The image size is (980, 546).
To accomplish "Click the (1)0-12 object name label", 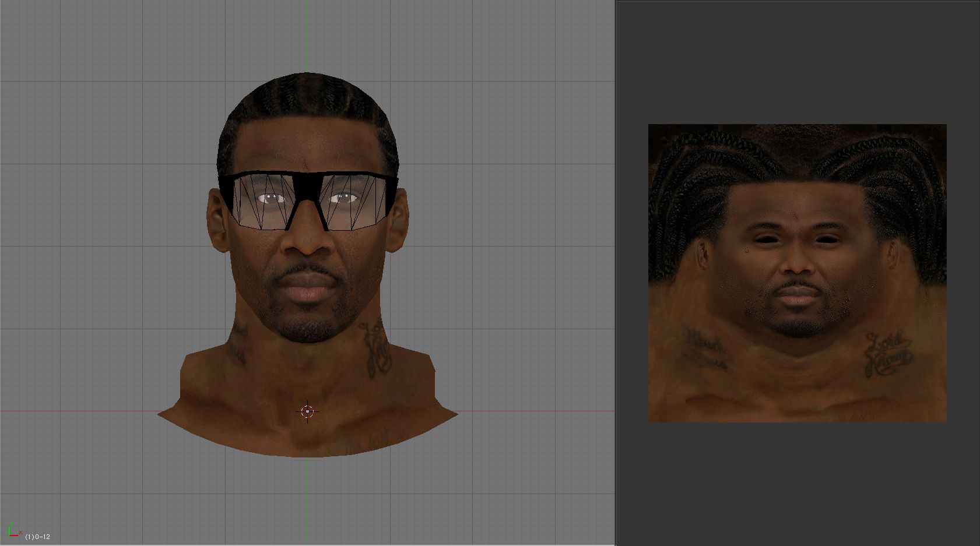I will [38, 537].
